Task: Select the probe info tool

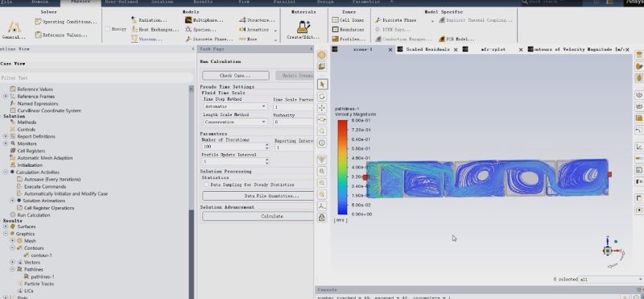Action: click(322, 143)
